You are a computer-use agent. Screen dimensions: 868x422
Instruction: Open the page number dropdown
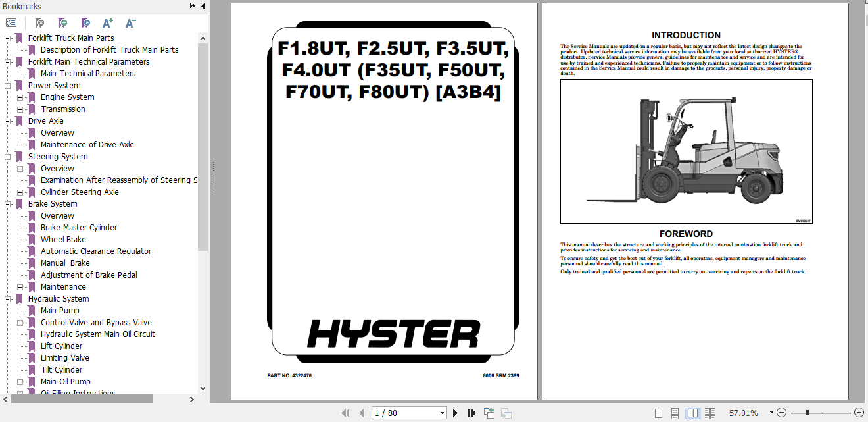coord(441,413)
